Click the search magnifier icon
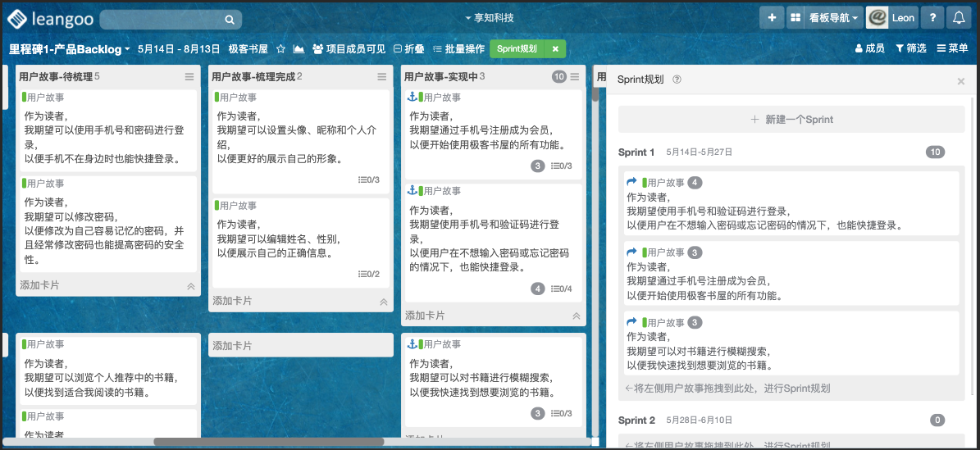Viewport: 980px width, 450px height. pyautogui.click(x=230, y=19)
